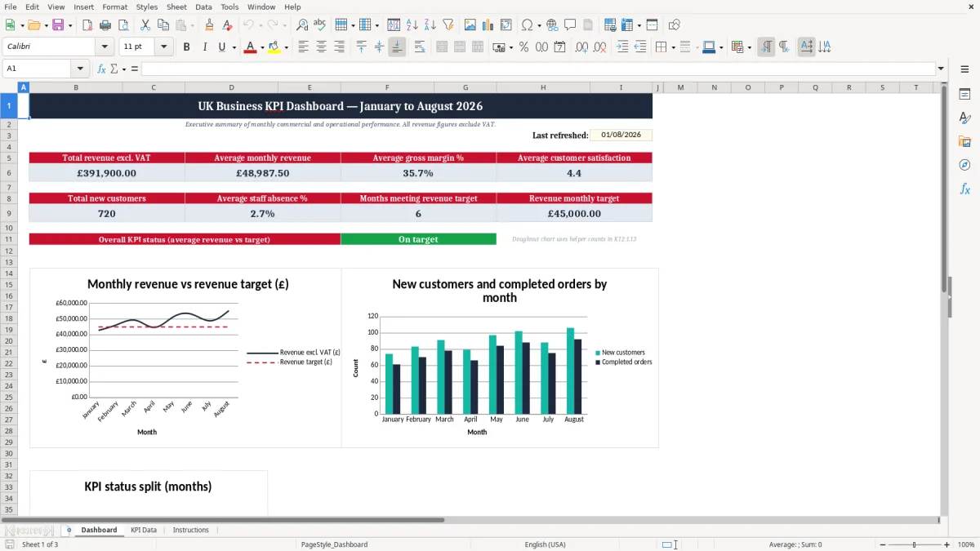Viewport: 980px width, 551px height.
Task: Toggle Left-to-Right text direction
Action: pyautogui.click(x=766, y=47)
